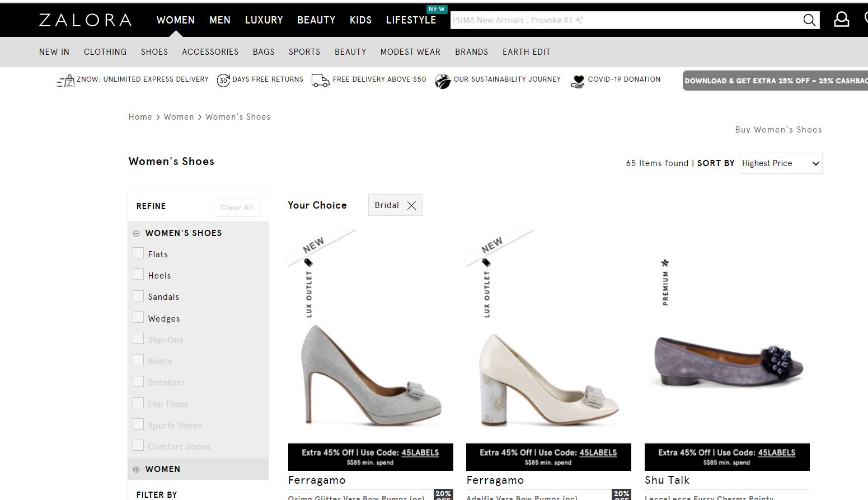The height and width of the screenshot is (500, 868).
Task: Open the user account icon
Action: pos(841,20)
